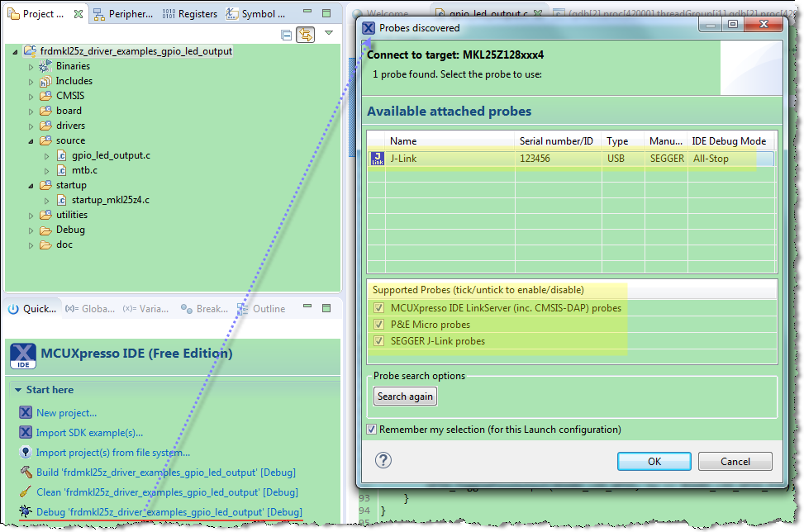Switch to the Outline tab
This screenshot has width=804, height=532.
coord(261,308)
